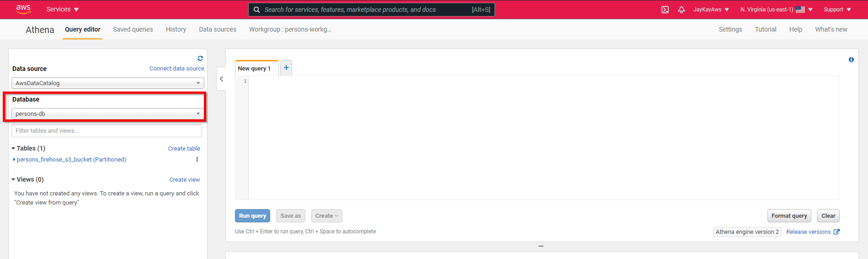Screen dimensions: 868x259
Task: Add a new query tab
Action: 286,68
